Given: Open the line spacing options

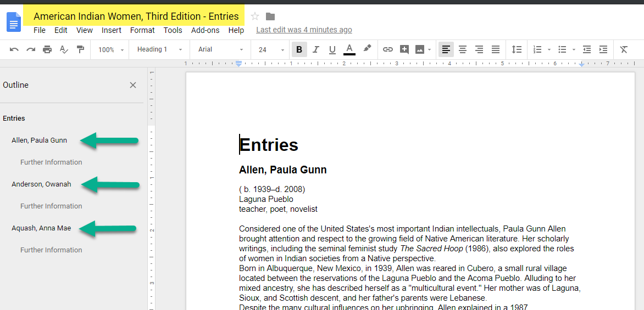Looking at the screenshot, I should point(517,49).
